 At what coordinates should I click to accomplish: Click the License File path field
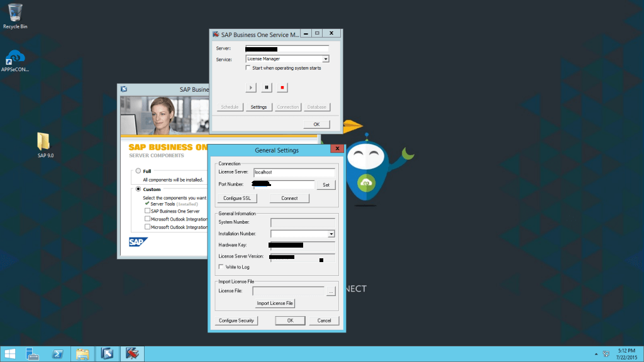pyautogui.click(x=288, y=291)
